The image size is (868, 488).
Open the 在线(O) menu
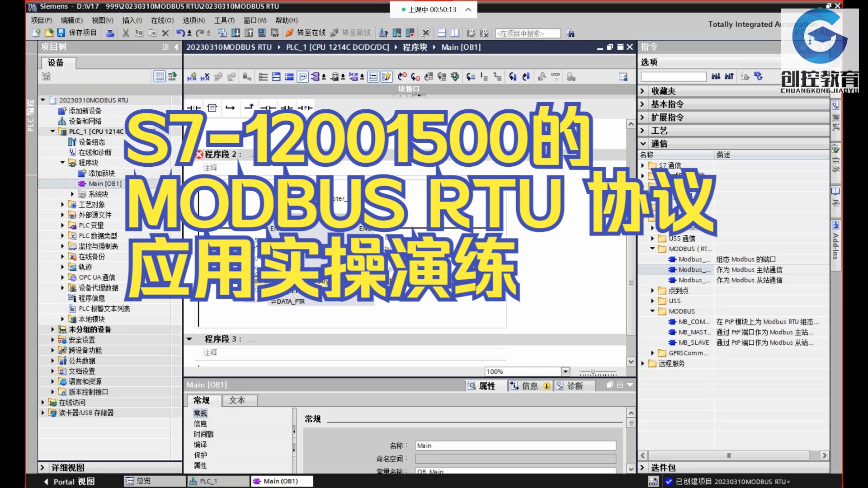(162, 20)
